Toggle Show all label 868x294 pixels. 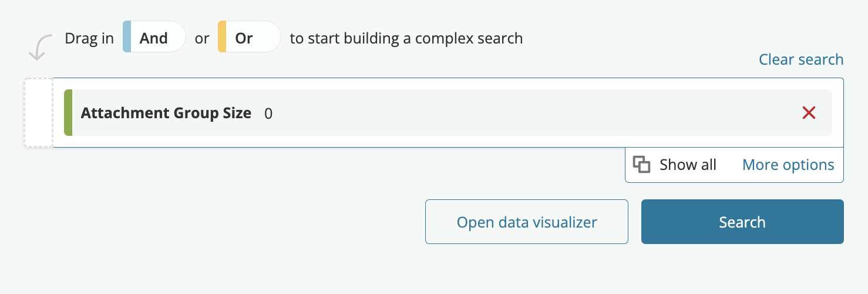click(x=688, y=165)
